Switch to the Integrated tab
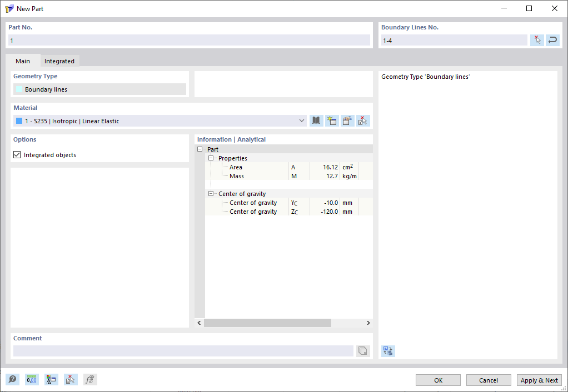This screenshot has width=568, height=392. click(x=59, y=61)
